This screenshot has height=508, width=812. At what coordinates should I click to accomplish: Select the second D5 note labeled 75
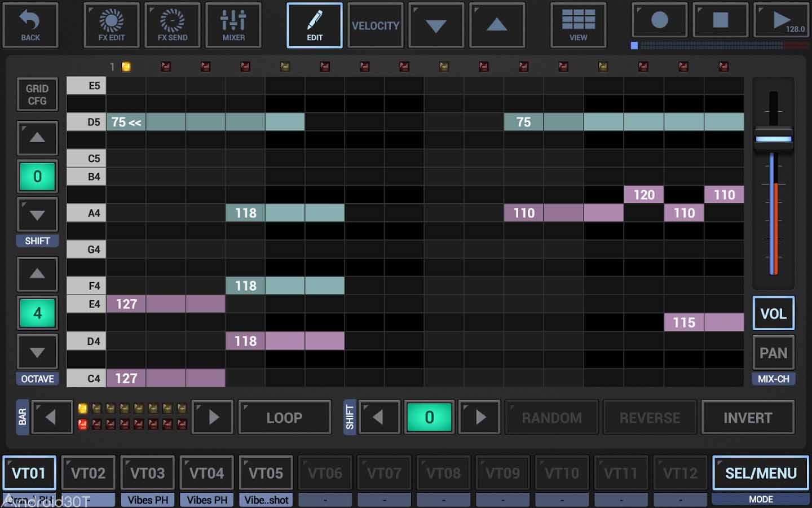[x=624, y=122]
